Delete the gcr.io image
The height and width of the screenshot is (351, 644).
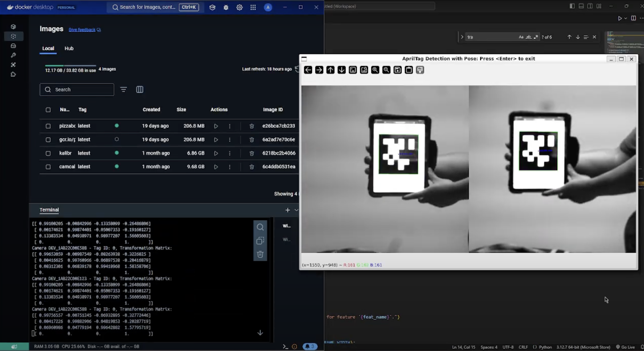click(252, 139)
